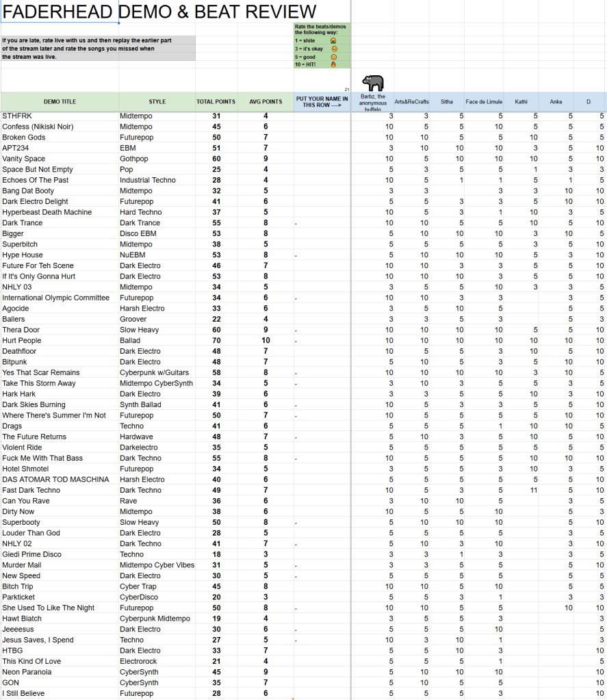The width and height of the screenshot is (607, 700).
Task: Select the STYLE column header
Action: (157, 102)
